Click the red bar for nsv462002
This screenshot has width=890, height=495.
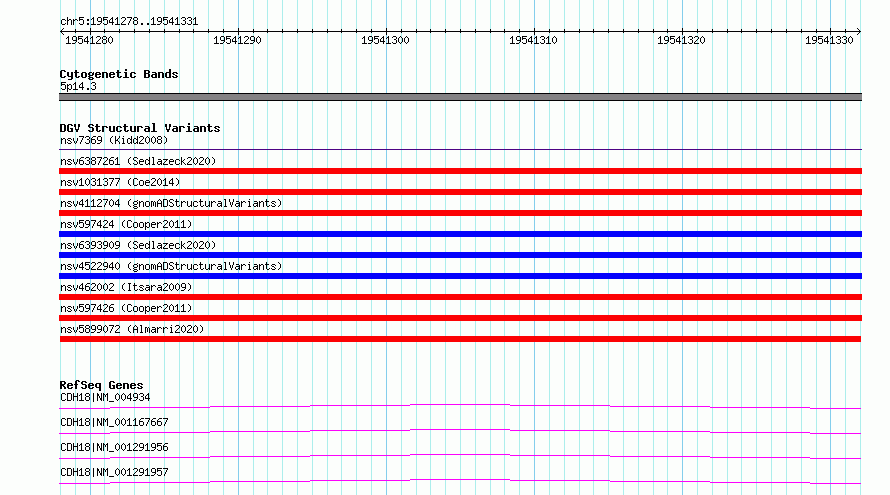(460, 297)
